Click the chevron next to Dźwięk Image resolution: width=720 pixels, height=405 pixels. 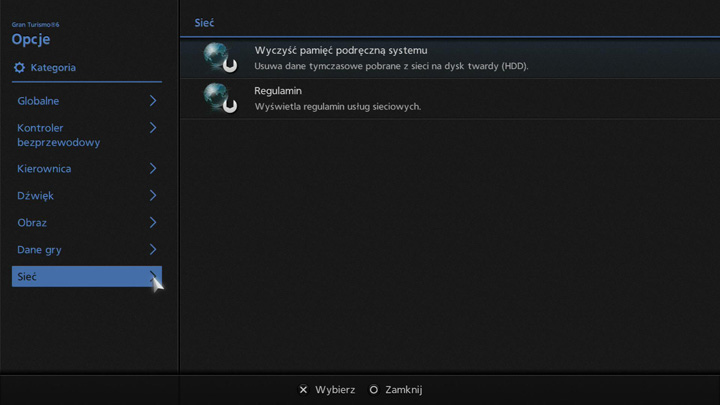153,196
